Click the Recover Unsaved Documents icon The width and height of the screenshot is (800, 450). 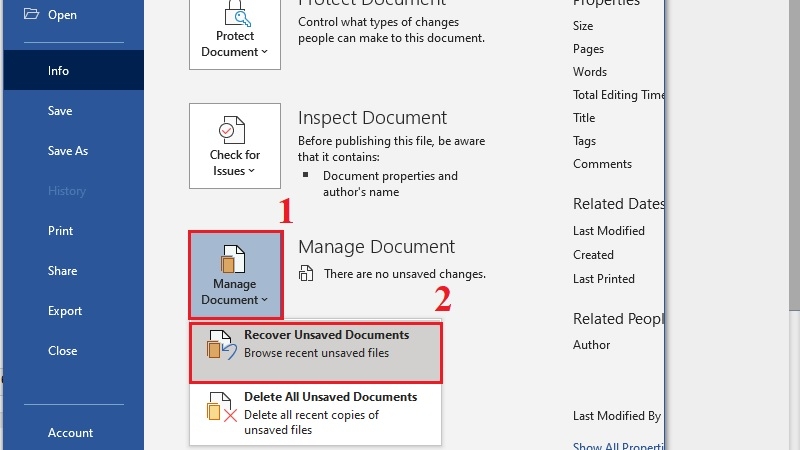point(221,344)
